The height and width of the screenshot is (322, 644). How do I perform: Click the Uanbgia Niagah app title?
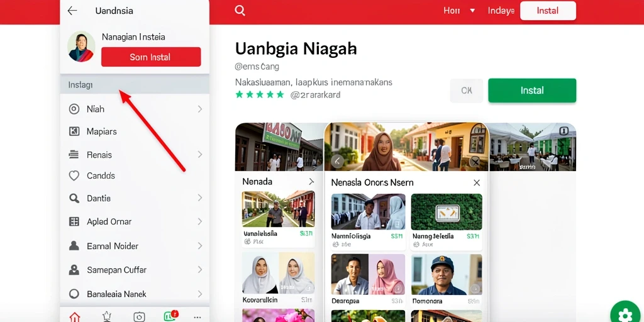click(x=296, y=48)
